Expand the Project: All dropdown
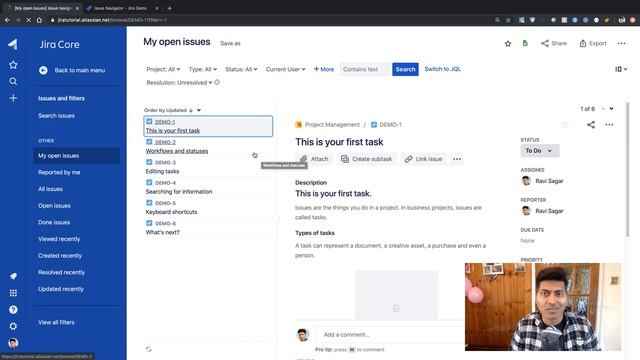Screen dimensions: 640x360 click(163, 69)
